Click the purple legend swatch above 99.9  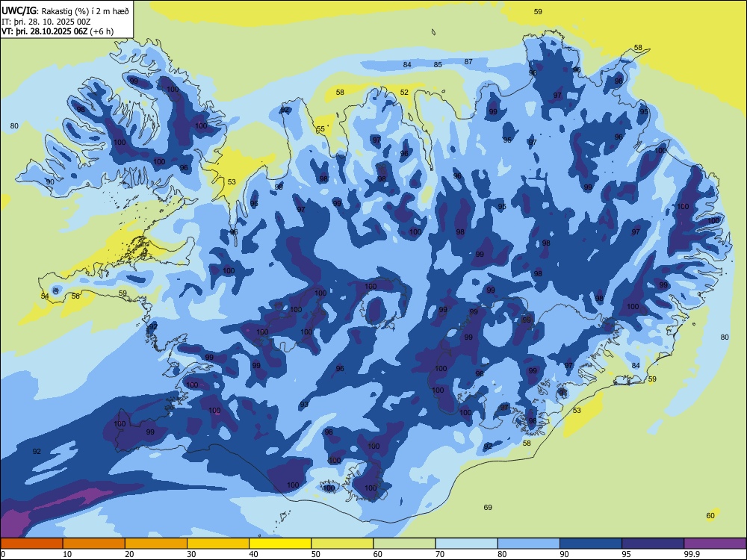pos(715,544)
